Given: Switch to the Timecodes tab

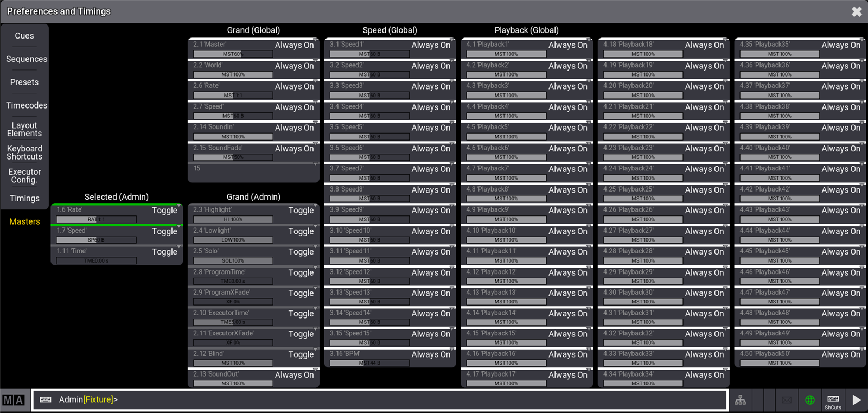Looking at the screenshot, I should (x=26, y=105).
